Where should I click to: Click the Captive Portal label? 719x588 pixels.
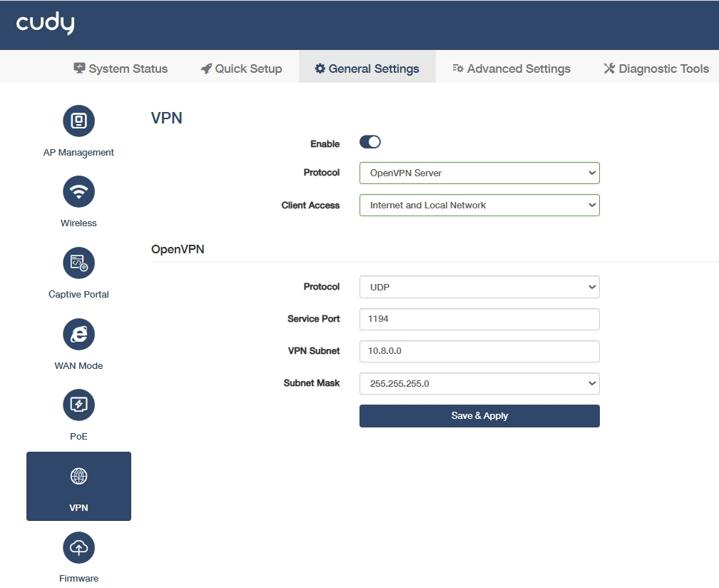[78, 294]
